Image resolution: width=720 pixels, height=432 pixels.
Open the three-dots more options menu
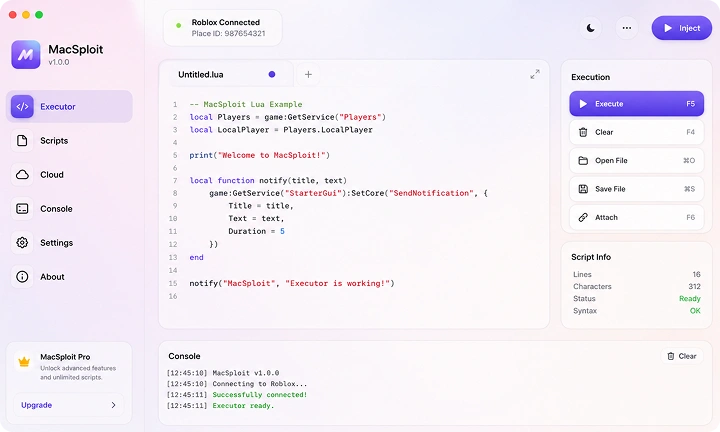[626, 28]
